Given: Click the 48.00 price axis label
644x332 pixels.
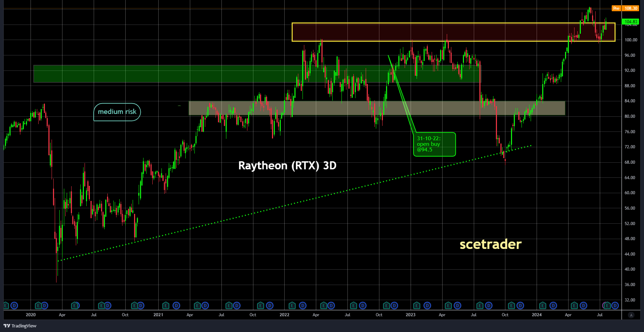Looking at the screenshot, I should point(630,239).
